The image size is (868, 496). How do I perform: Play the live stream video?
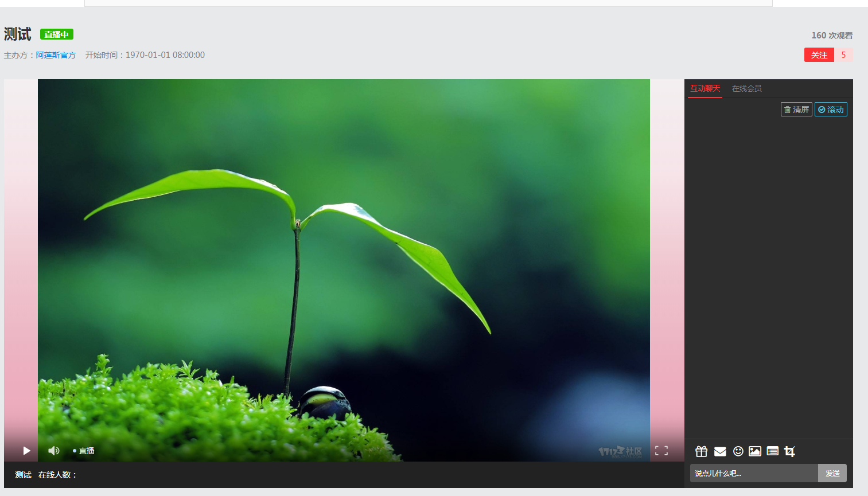26,451
